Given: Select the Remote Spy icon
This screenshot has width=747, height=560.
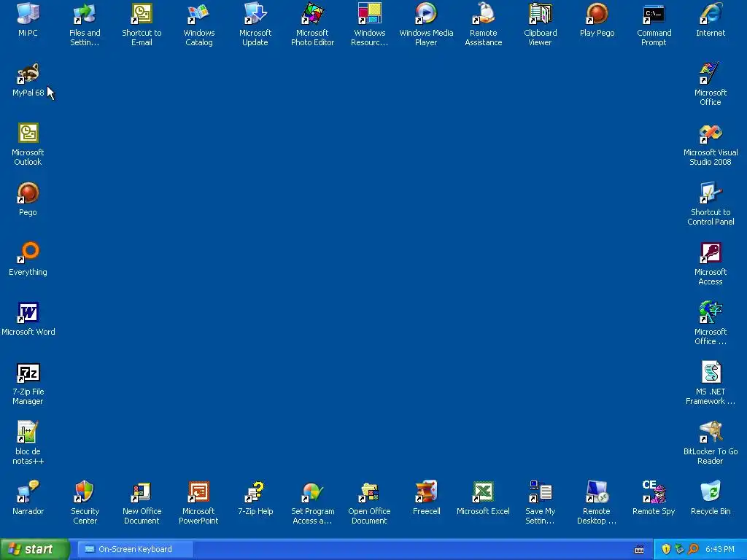Looking at the screenshot, I should tap(654, 492).
